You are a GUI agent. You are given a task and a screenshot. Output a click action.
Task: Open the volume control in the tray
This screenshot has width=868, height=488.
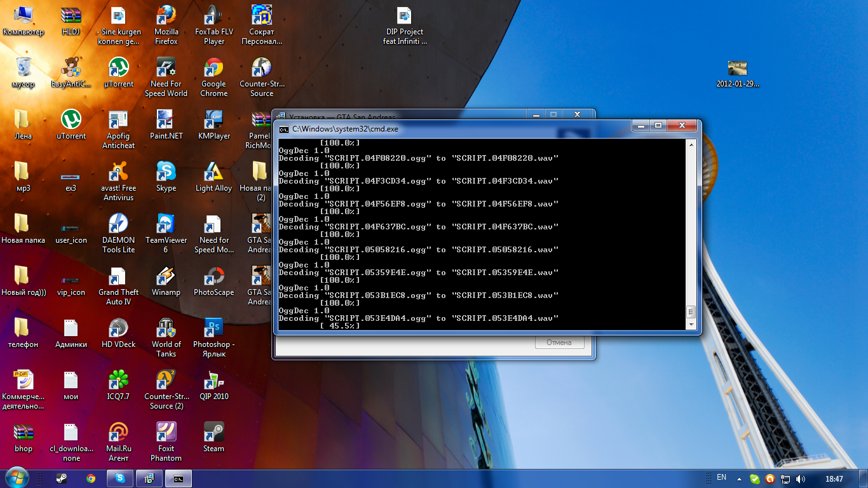point(800,479)
